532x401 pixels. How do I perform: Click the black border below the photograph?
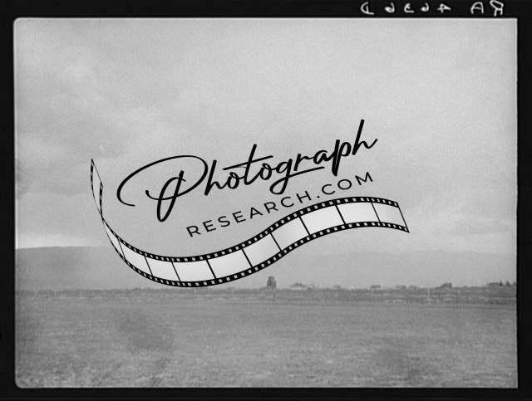pos(266,394)
